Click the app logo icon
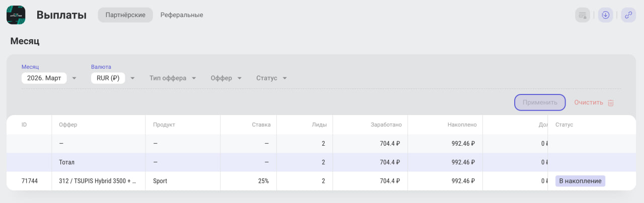Image resolution: width=644 pixels, height=203 pixels. tap(16, 15)
